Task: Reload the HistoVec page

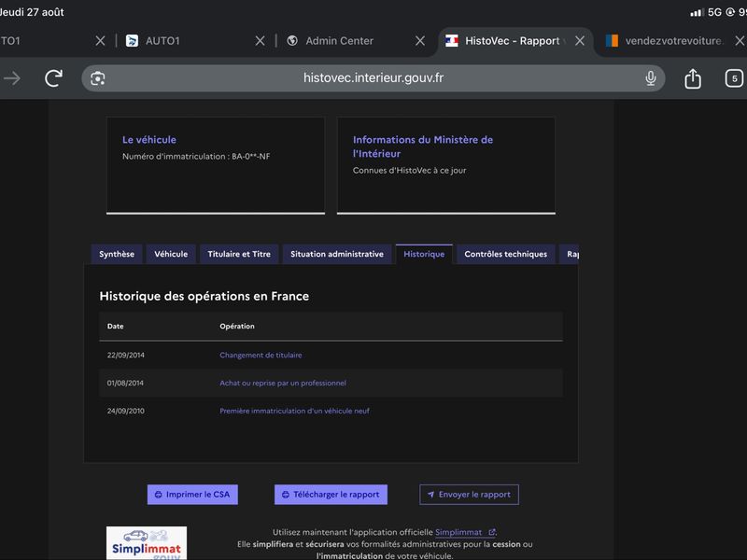Action: 54,78
